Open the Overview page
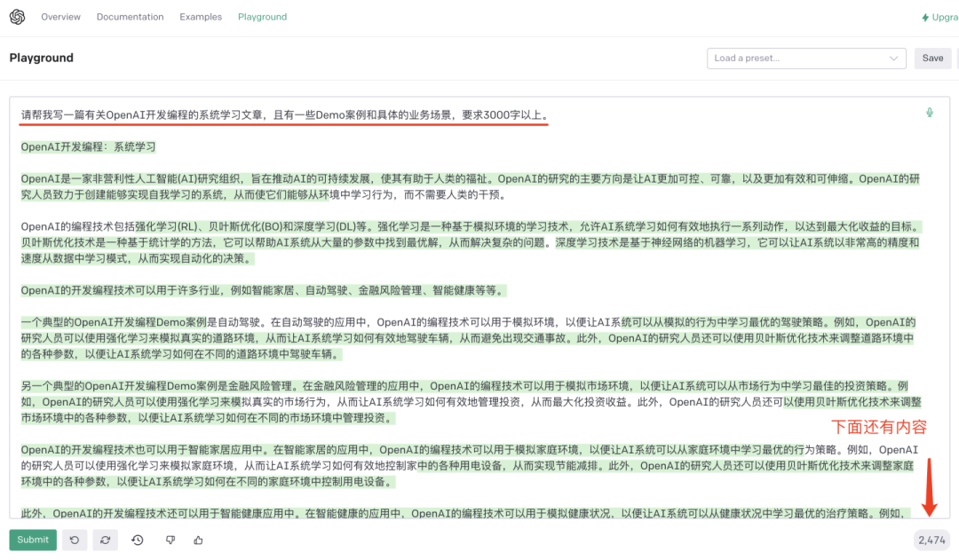959x560 pixels. pos(60,17)
